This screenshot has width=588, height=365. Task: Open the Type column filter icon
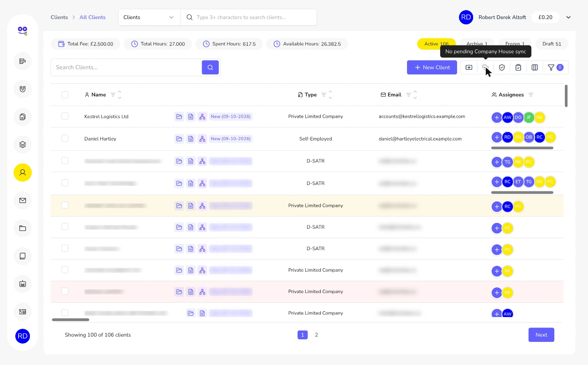tap(324, 95)
